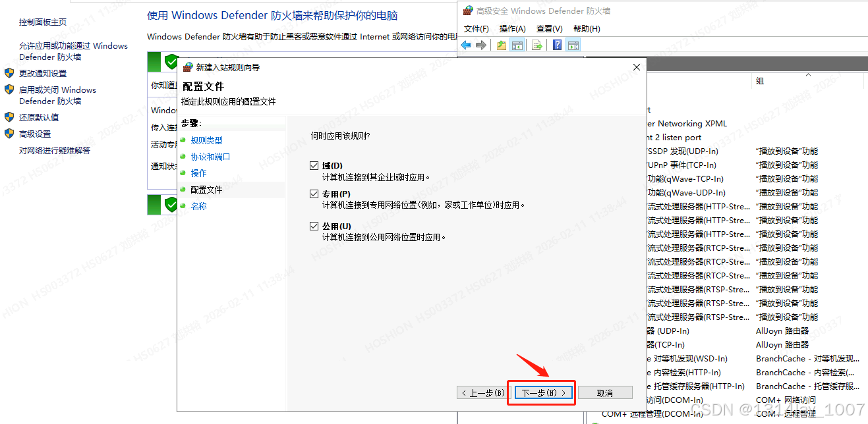
Task: Click 启用或关闭 Windows Defender 防火墙 link
Action: coord(57,95)
